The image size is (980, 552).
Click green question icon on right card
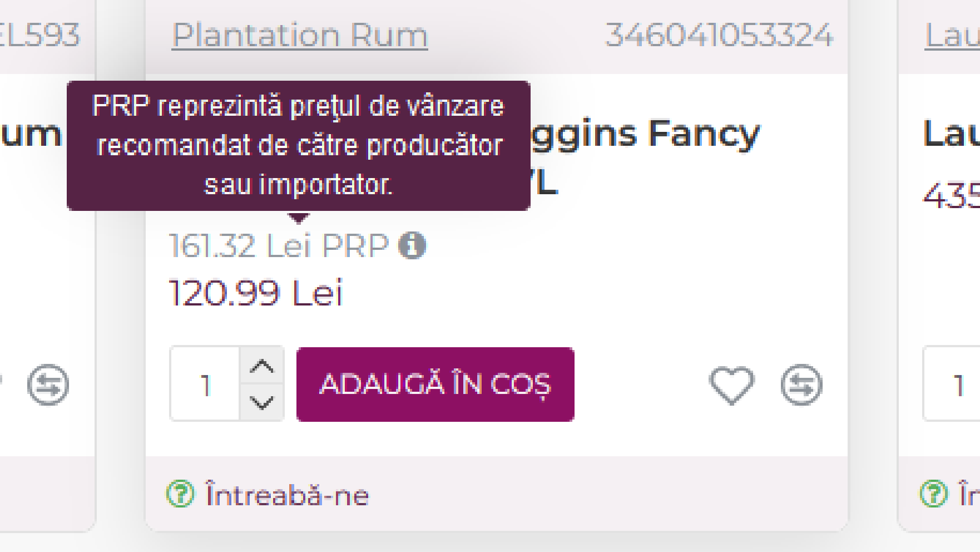933,494
